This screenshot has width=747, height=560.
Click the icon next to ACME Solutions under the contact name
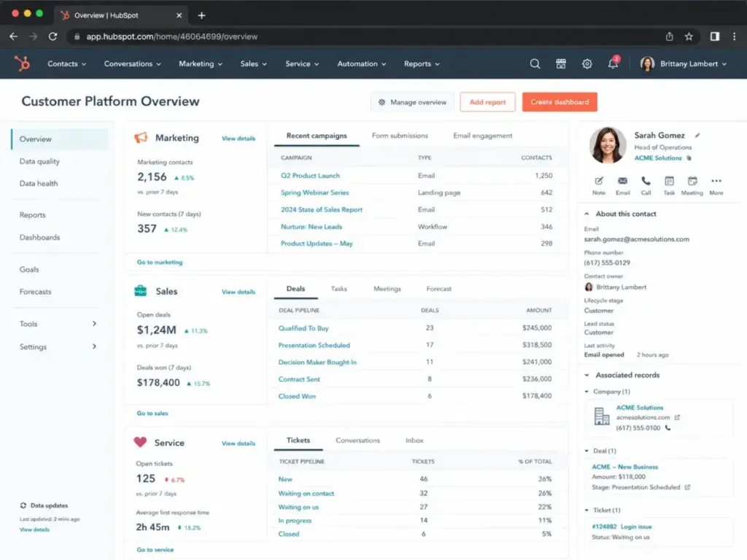pyautogui.click(x=689, y=158)
